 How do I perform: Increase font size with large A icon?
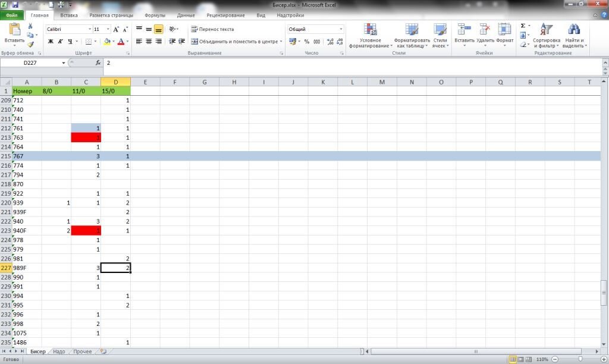click(x=116, y=29)
